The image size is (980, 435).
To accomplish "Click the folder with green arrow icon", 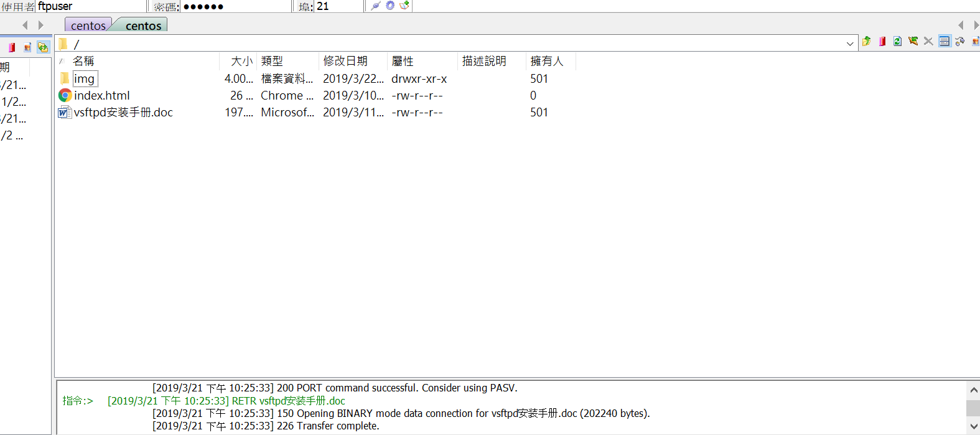I will pyautogui.click(x=913, y=41).
